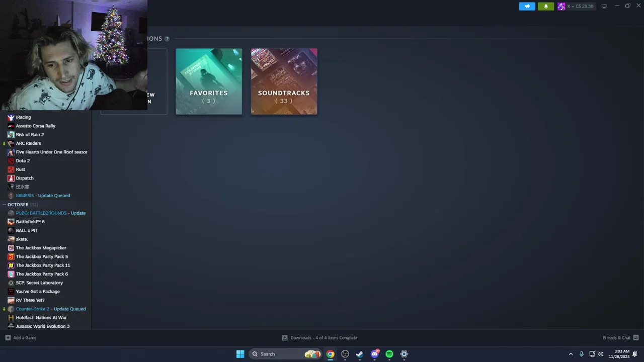
Task: Enter Big Picture mode via monitor icon
Action: (604, 6)
